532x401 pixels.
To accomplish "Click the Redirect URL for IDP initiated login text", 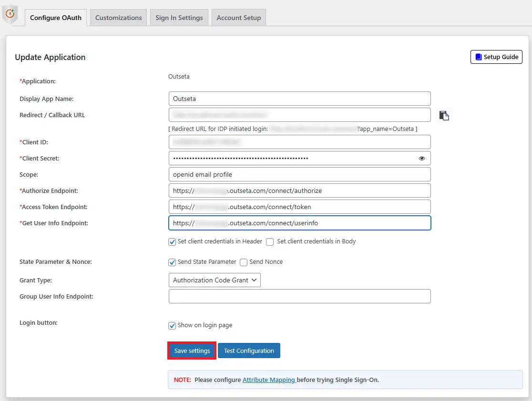I will tap(293, 129).
